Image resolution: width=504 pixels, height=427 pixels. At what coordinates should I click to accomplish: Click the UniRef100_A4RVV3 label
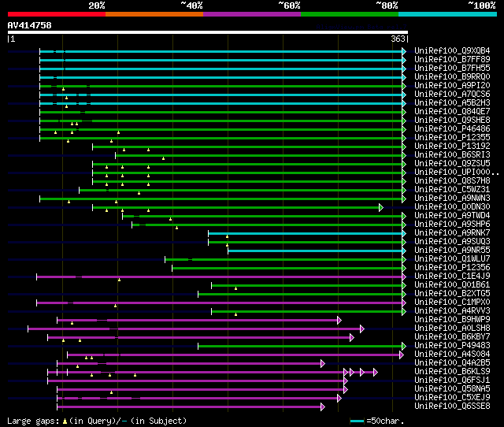tap(452, 311)
